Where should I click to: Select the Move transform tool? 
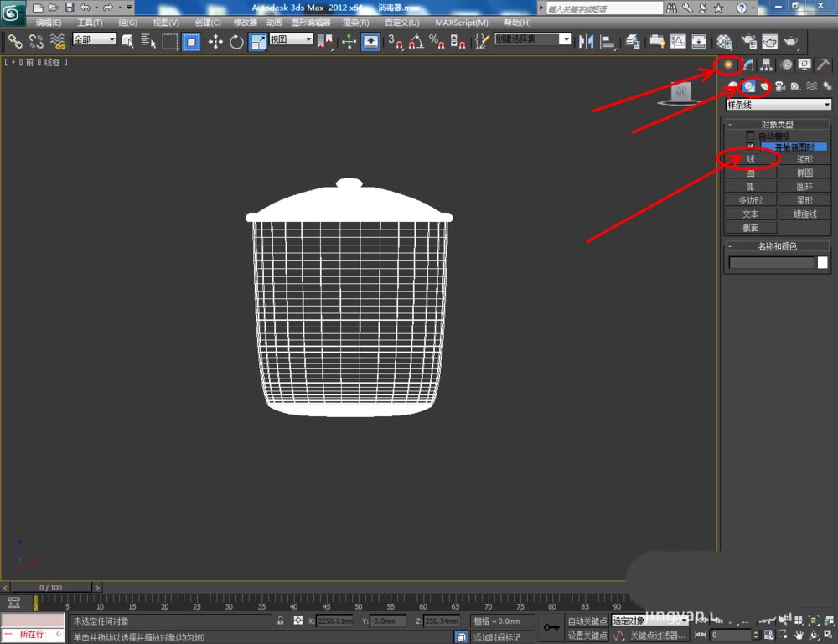pyautogui.click(x=215, y=41)
